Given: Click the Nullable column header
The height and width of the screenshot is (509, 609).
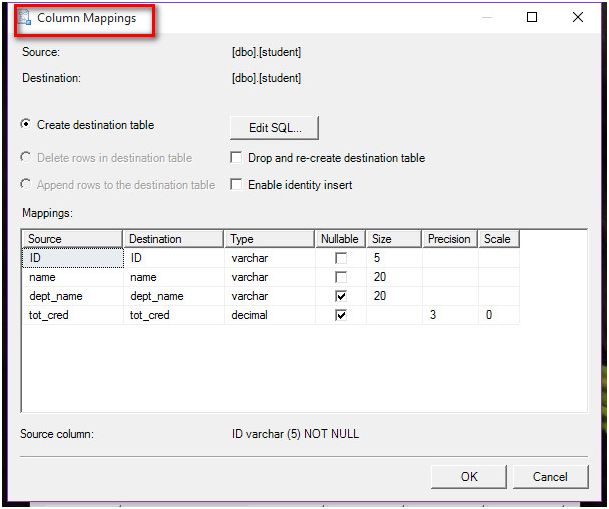Looking at the screenshot, I should pyautogui.click(x=340, y=239).
